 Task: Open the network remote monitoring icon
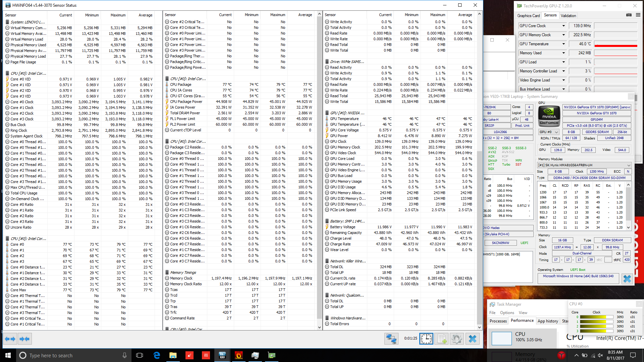tap(391, 339)
